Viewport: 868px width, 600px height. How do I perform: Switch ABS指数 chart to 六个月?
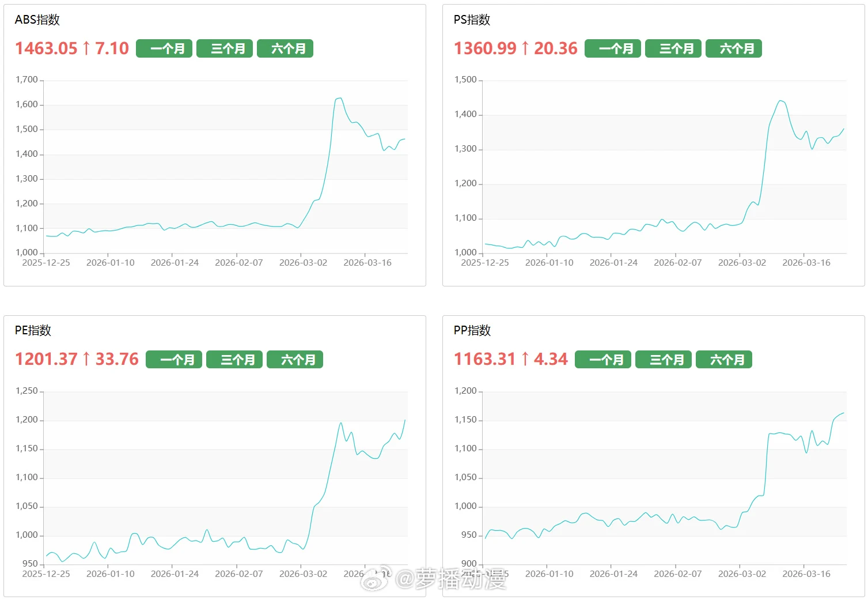(285, 49)
